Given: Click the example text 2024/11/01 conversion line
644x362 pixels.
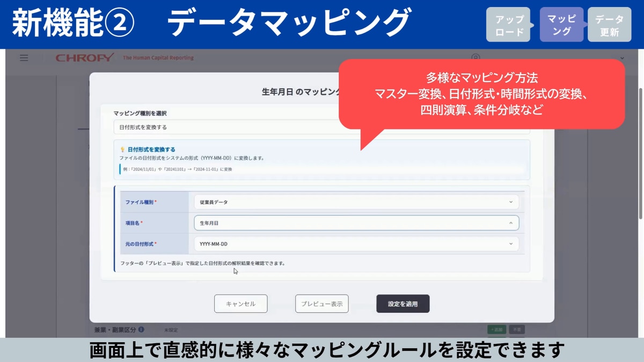Looking at the screenshot, I should 177,169.
